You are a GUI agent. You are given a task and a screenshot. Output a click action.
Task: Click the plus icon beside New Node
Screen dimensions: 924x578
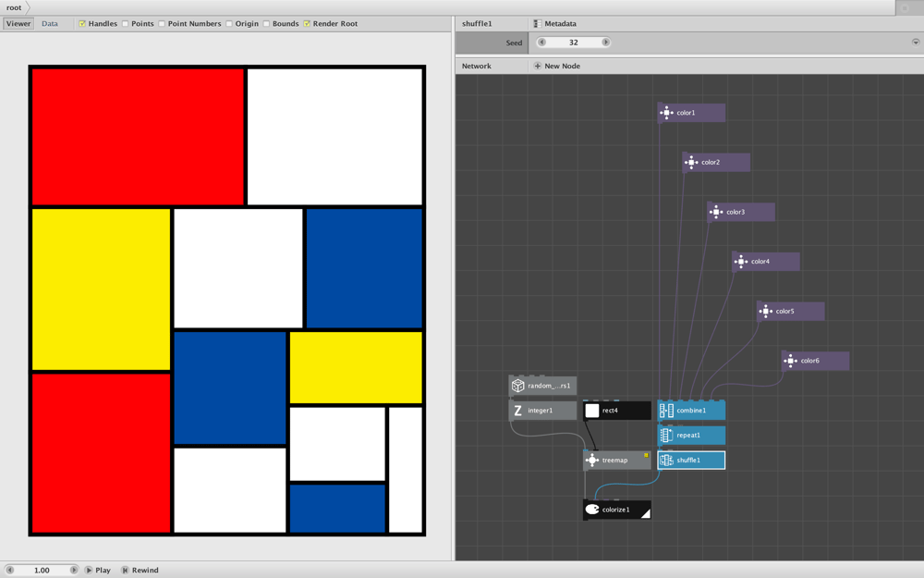[x=537, y=66]
